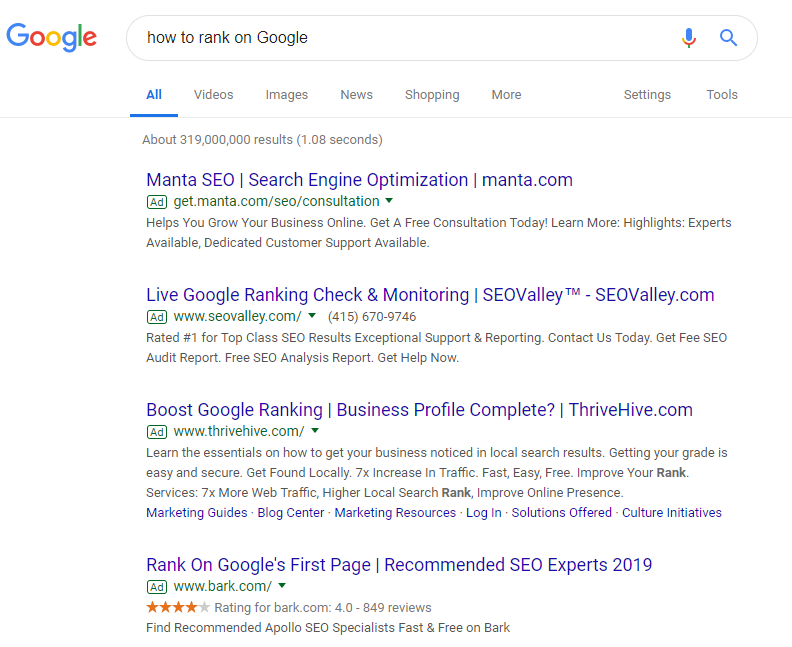This screenshot has height=647, width=792.
Task: Switch to the Videos tab
Action: 214,95
